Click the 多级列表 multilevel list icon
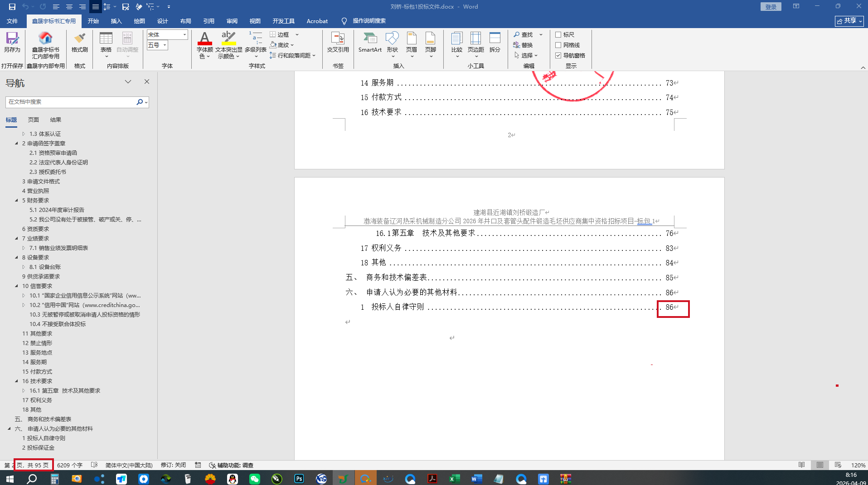 (x=256, y=45)
